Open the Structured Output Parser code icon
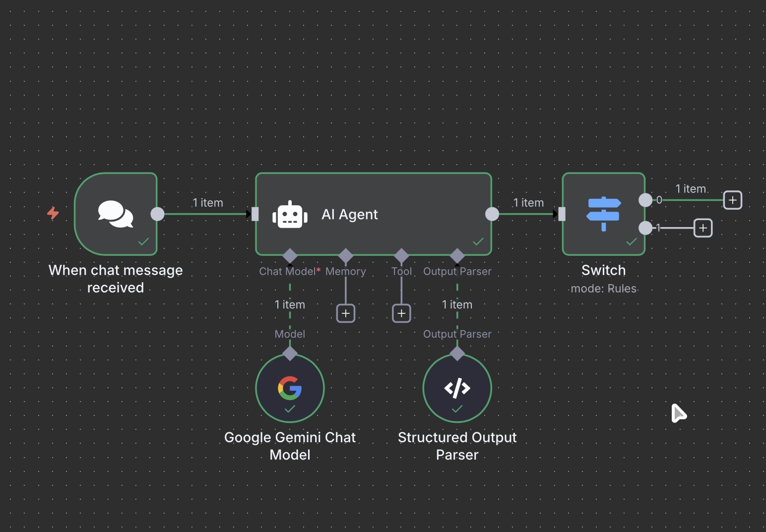The width and height of the screenshot is (766, 532). tap(457, 388)
